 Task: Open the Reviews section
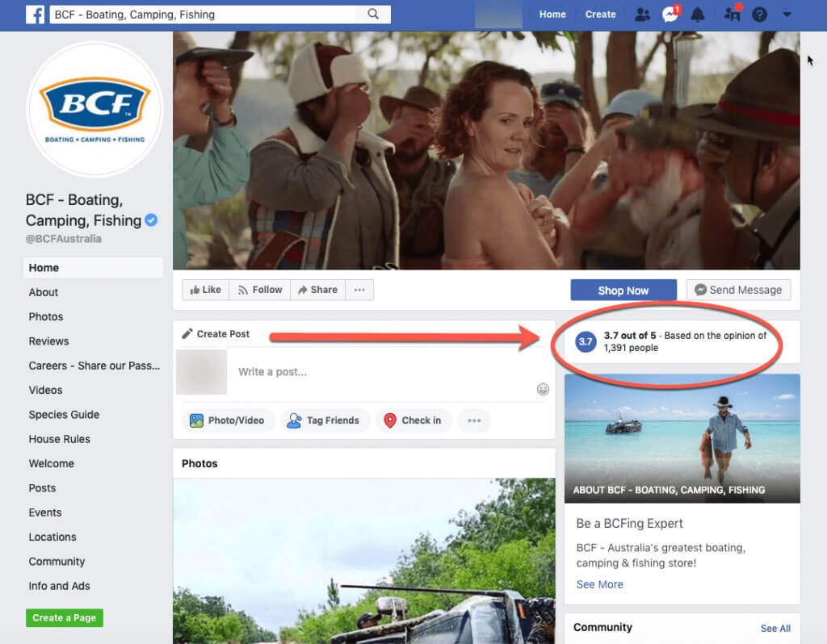[48, 341]
